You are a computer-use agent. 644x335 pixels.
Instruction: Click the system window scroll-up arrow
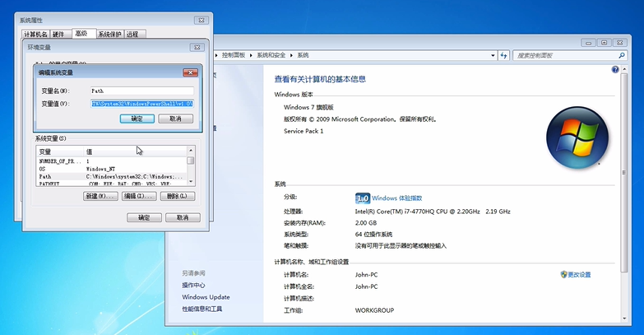tap(624, 70)
